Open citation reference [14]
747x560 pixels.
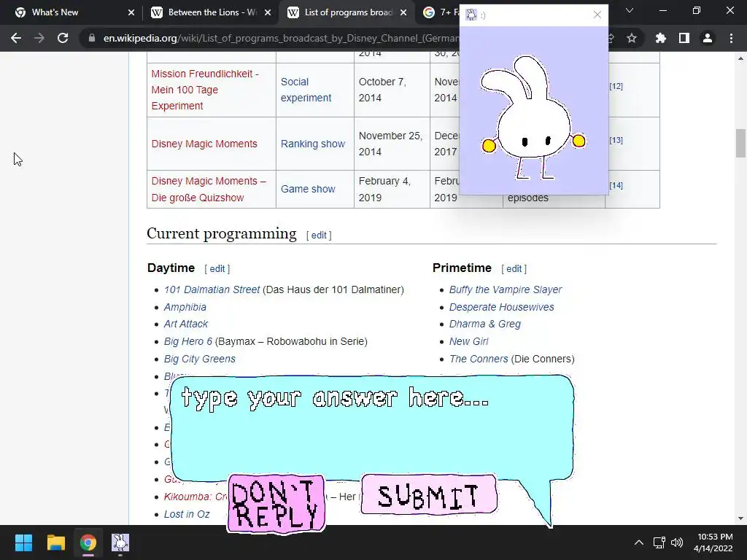click(x=616, y=185)
